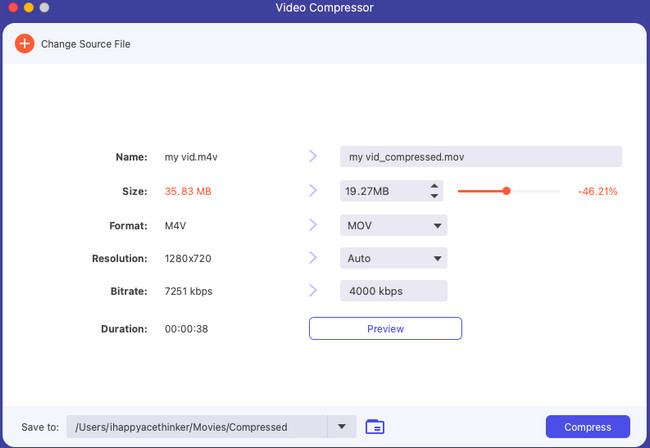Click the browse output folder icon
The height and width of the screenshot is (448, 650).
point(375,426)
